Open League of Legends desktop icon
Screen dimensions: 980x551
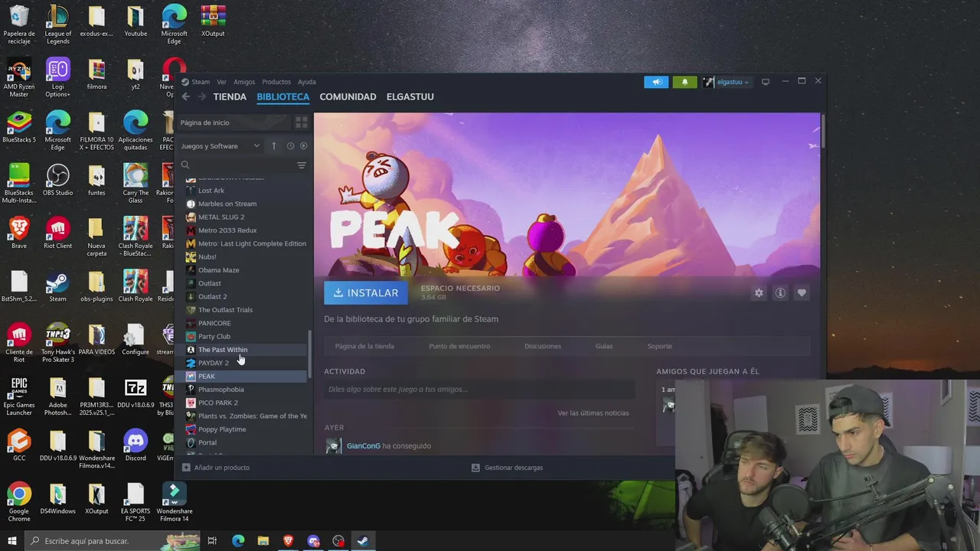(58, 25)
